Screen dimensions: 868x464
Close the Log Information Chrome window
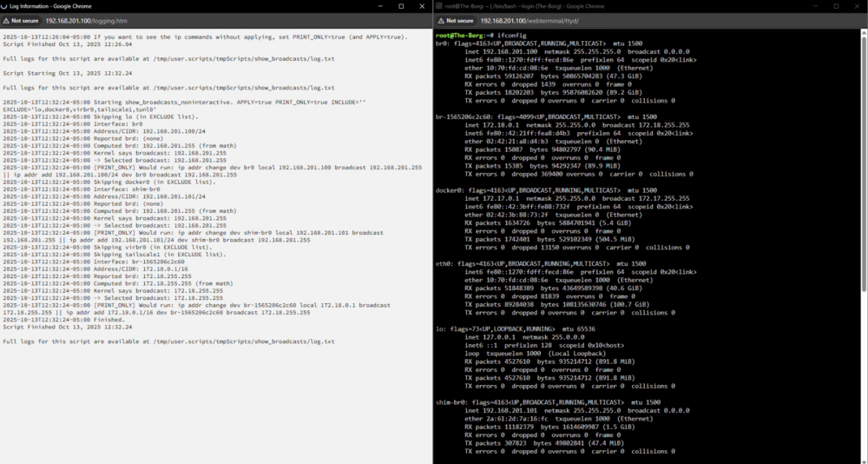(423, 6)
